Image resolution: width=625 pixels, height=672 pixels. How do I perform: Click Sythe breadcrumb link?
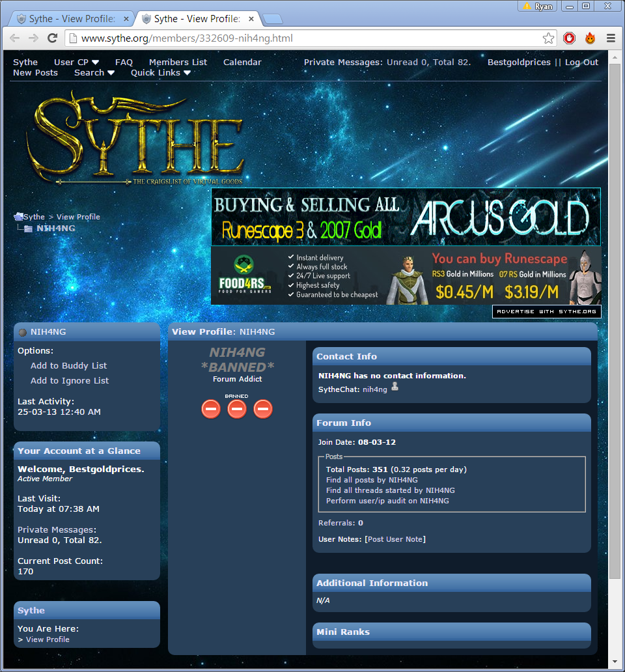pos(34,217)
